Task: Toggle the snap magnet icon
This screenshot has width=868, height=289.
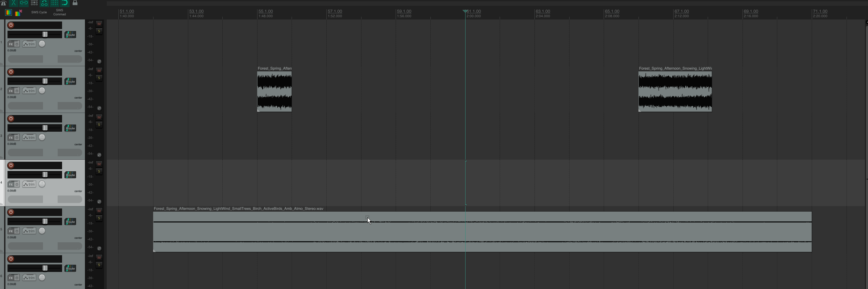Action: click(x=65, y=3)
